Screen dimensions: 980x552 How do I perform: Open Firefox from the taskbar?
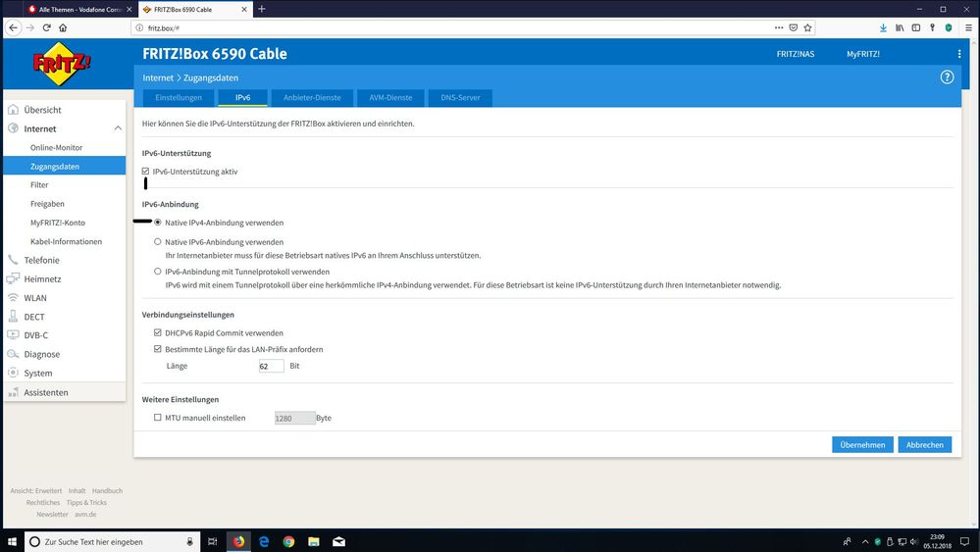(238, 541)
